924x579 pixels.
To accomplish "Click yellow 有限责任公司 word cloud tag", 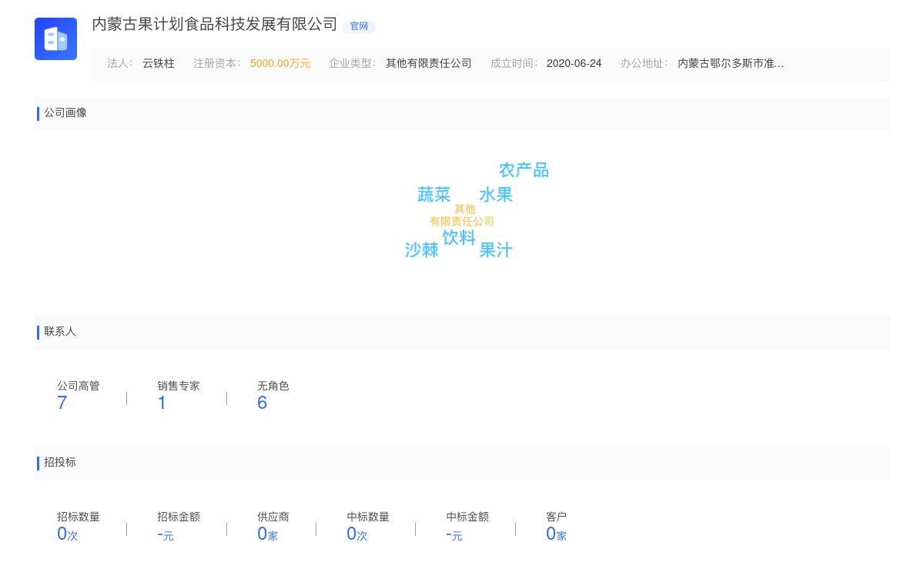I will tap(462, 221).
